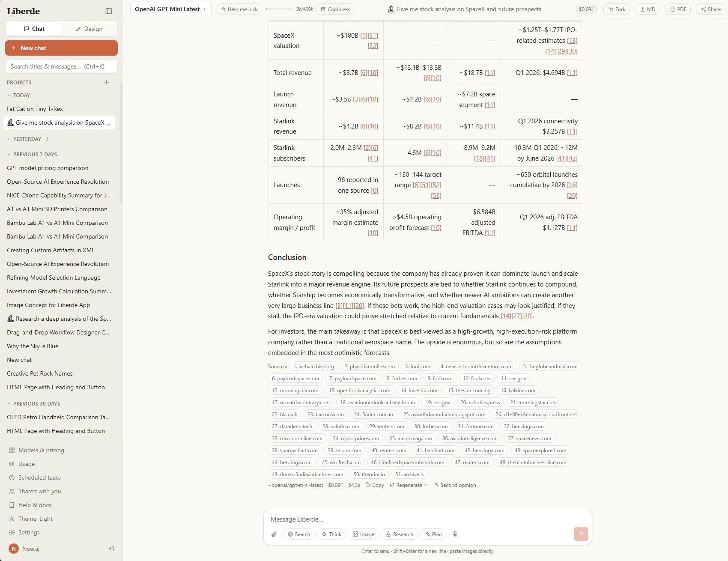The height and width of the screenshot is (561, 728).
Task: Toggle Think mode in the message box
Action: 331,534
